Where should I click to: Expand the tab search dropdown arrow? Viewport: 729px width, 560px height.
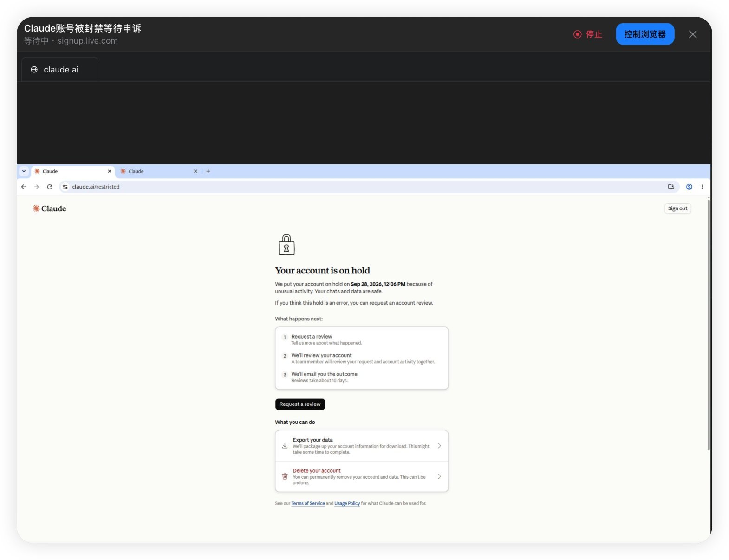(x=24, y=171)
